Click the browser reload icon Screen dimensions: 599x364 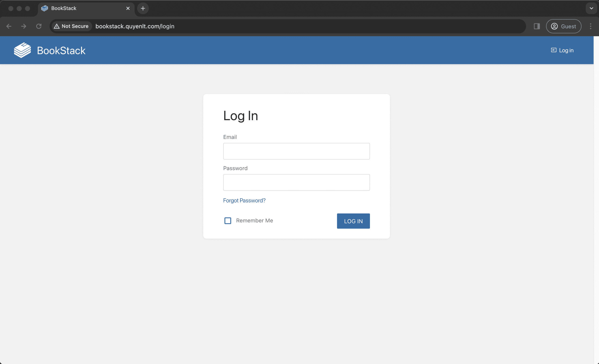coord(39,26)
